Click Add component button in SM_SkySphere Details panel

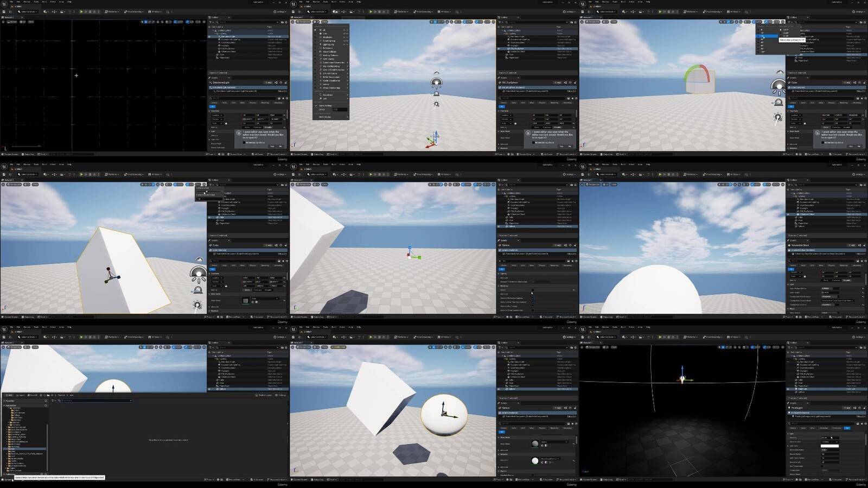[x=558, y=83]
